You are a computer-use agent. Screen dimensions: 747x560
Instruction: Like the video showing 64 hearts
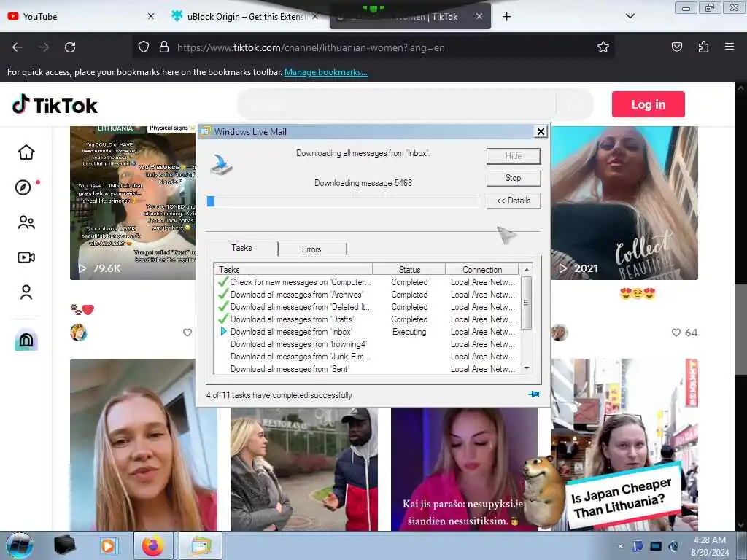coord(676,332)
